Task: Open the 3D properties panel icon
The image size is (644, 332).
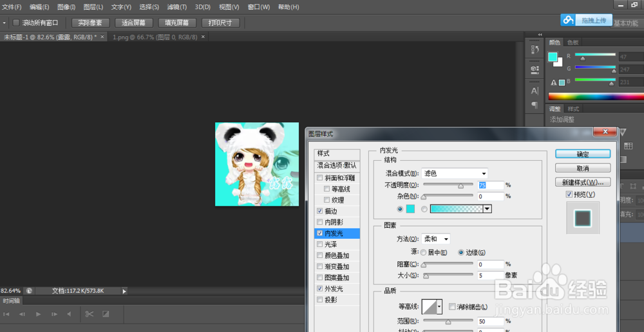Action: coord(535,69)
